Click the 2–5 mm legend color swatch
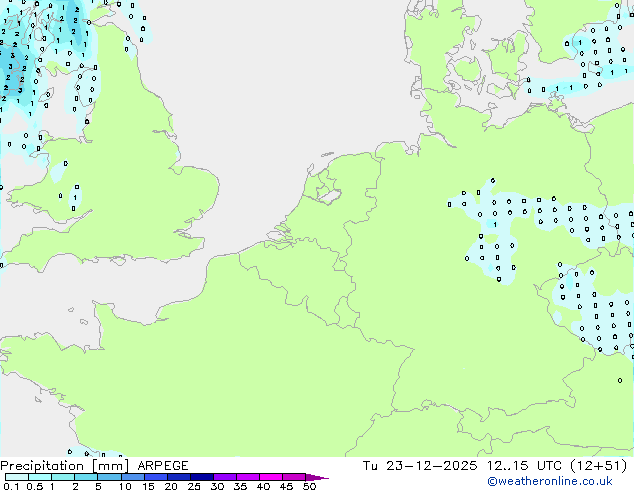 86,477
